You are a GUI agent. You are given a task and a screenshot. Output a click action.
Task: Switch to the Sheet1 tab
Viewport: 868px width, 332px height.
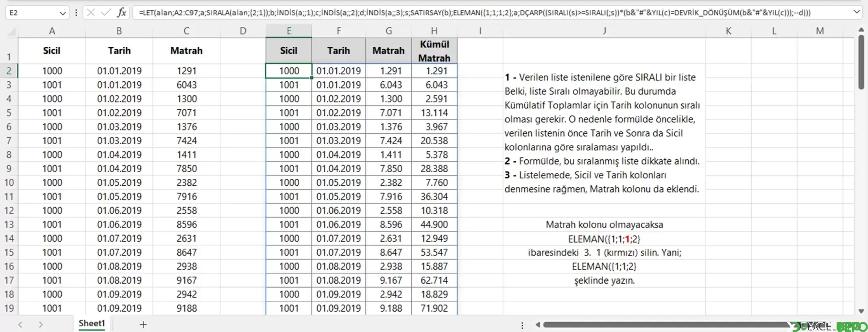(x=92, y=323)
